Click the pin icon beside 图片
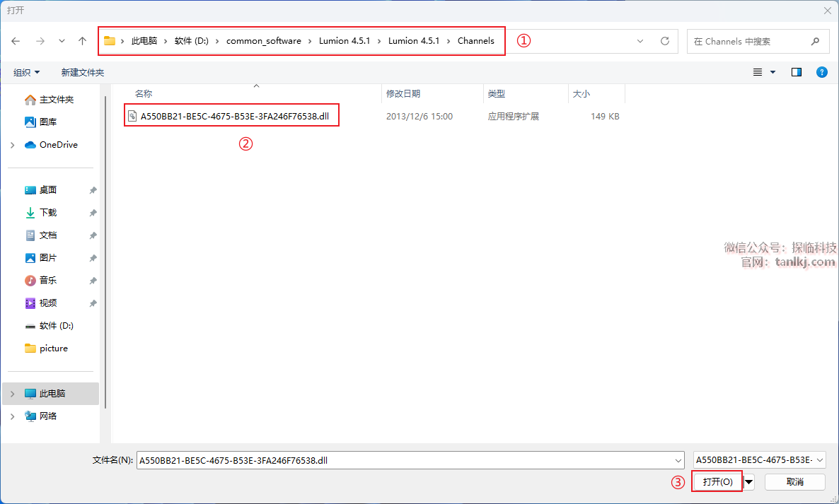 pyautogui.click(x=93, y=258)
